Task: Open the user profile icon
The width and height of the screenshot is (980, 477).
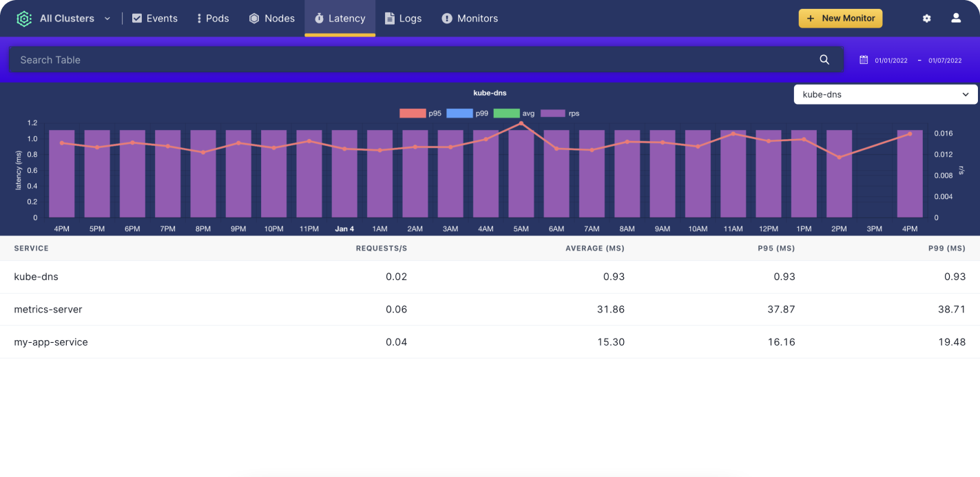Action: point(956,19)
